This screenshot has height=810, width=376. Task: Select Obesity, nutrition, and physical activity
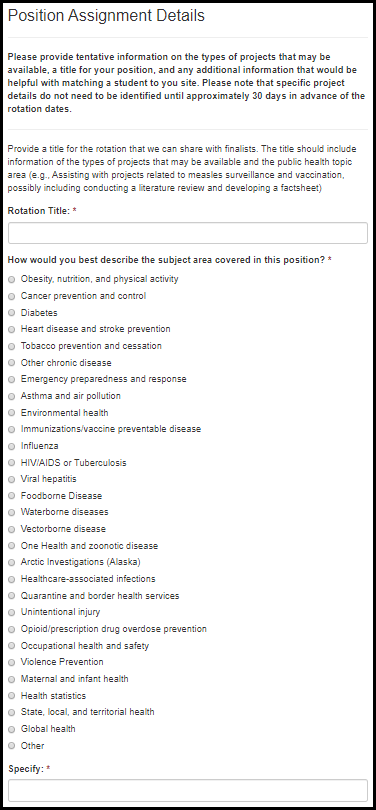point(12,279)
